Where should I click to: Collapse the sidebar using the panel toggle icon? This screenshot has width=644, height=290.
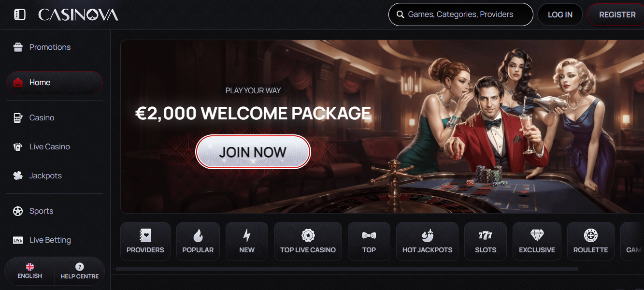19,14
